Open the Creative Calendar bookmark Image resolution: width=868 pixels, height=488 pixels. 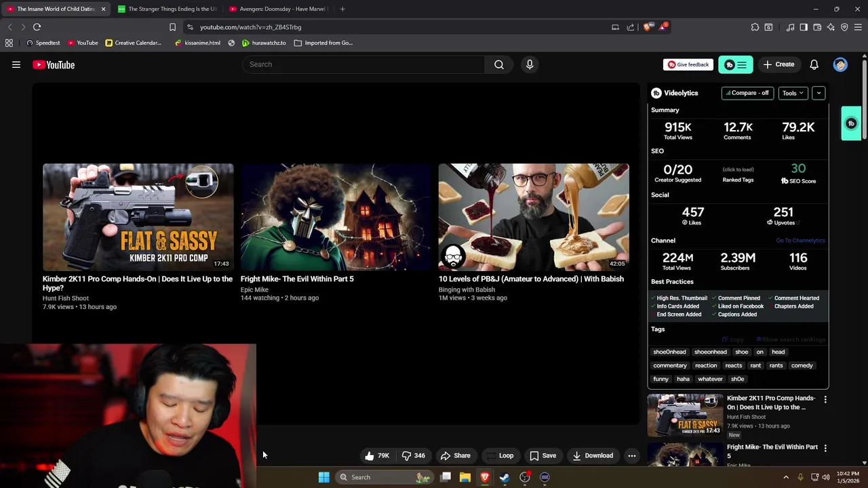click(133, 43)
